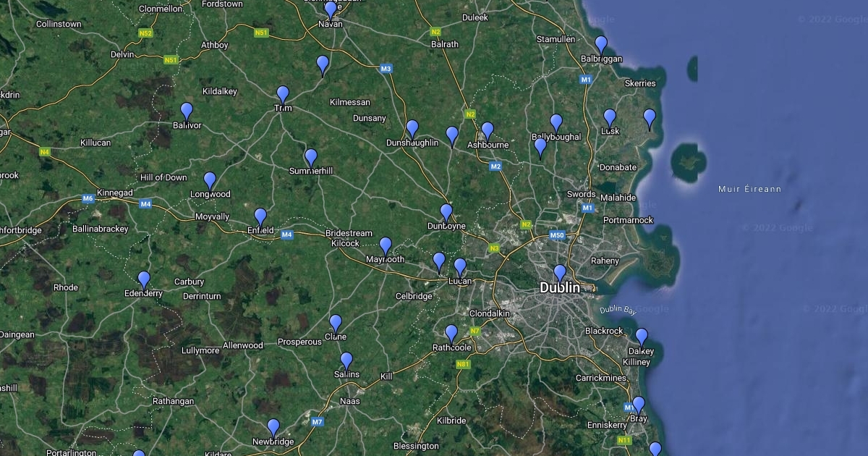Select the Bray map marker
The image size is (868, 456).
(x=639, y=406)
